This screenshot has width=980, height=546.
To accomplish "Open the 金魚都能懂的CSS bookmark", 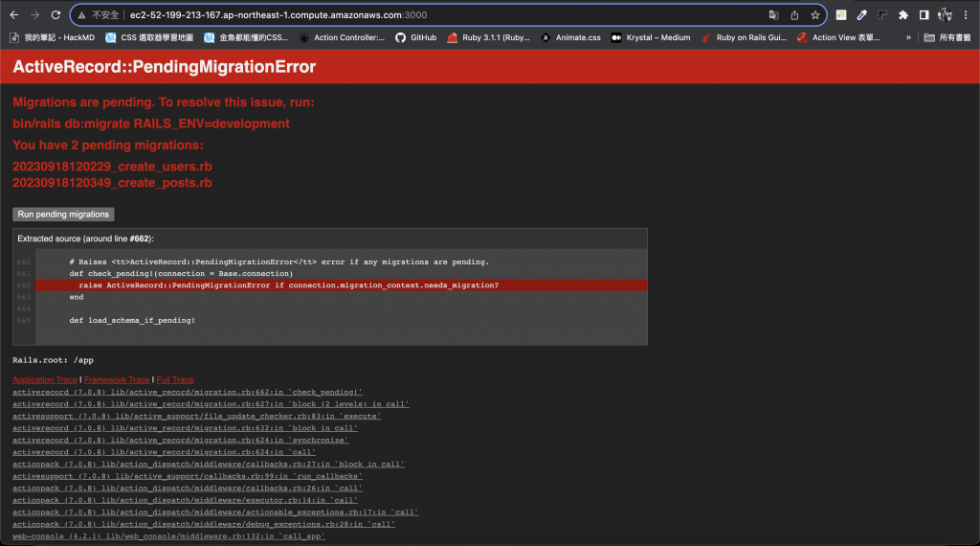I will click(246, 37).
